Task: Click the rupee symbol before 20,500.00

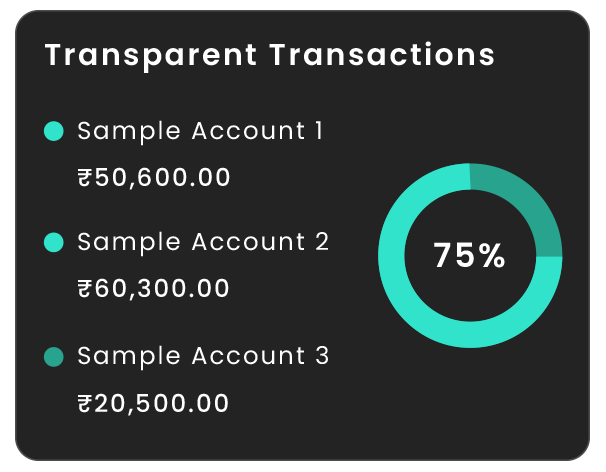Action: (85, 404)
